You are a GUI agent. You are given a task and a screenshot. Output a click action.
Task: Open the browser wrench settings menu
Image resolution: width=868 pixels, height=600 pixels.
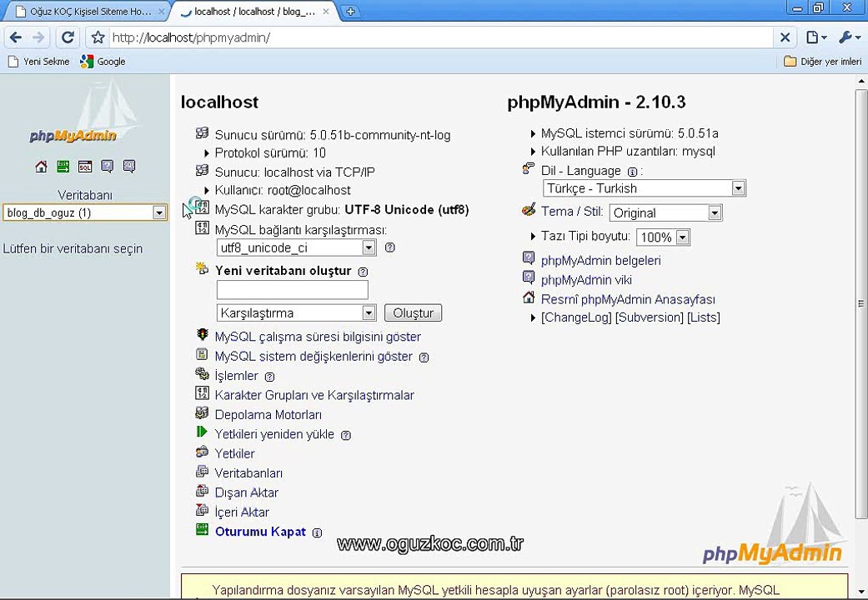[849, 37]
